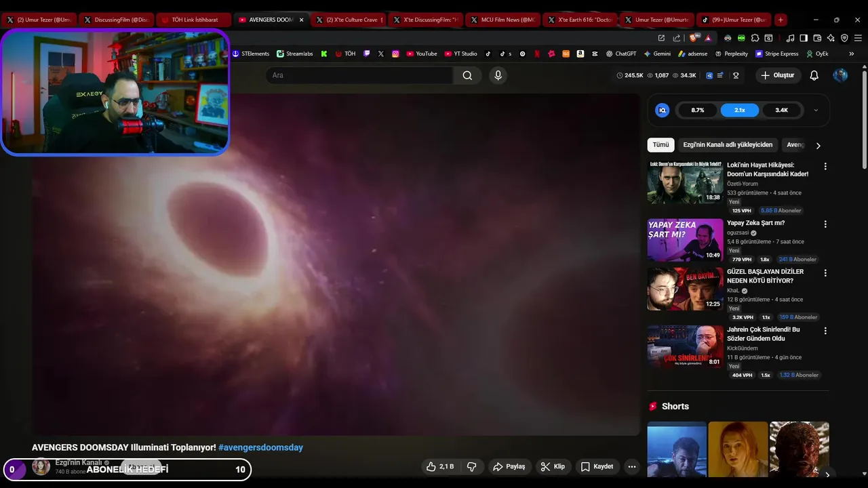Open the Instagram bookmark icon

395,54
